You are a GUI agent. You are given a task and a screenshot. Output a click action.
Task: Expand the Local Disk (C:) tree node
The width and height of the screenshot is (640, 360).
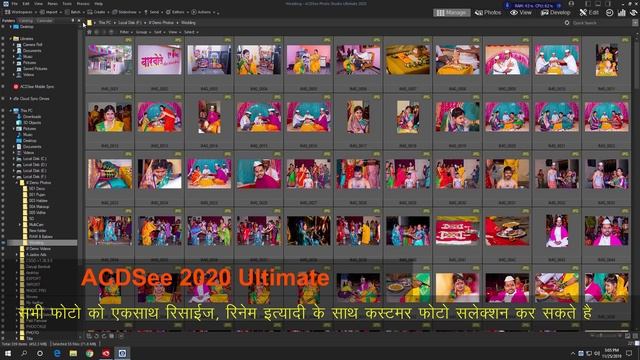pyautogui.click(x=14, y=159)
